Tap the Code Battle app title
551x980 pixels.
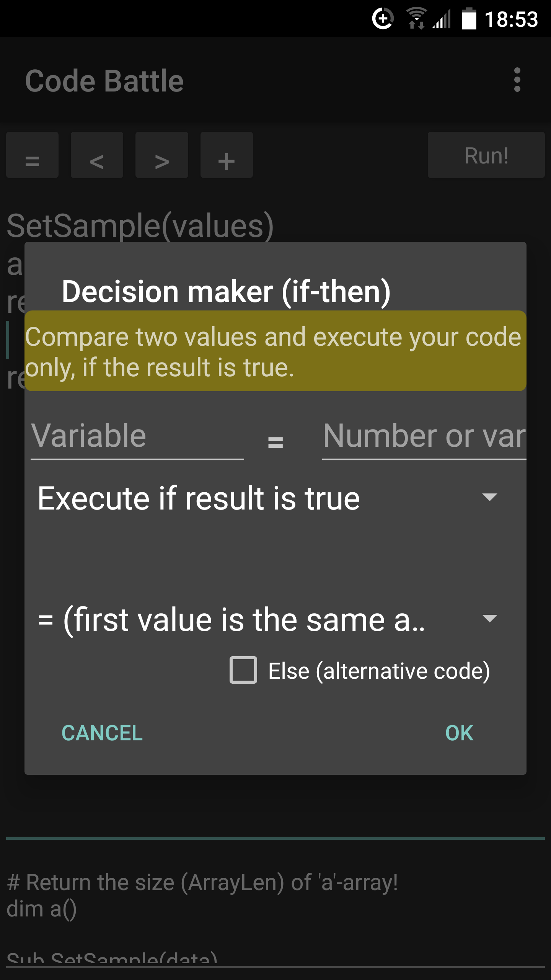coord(104,81)
